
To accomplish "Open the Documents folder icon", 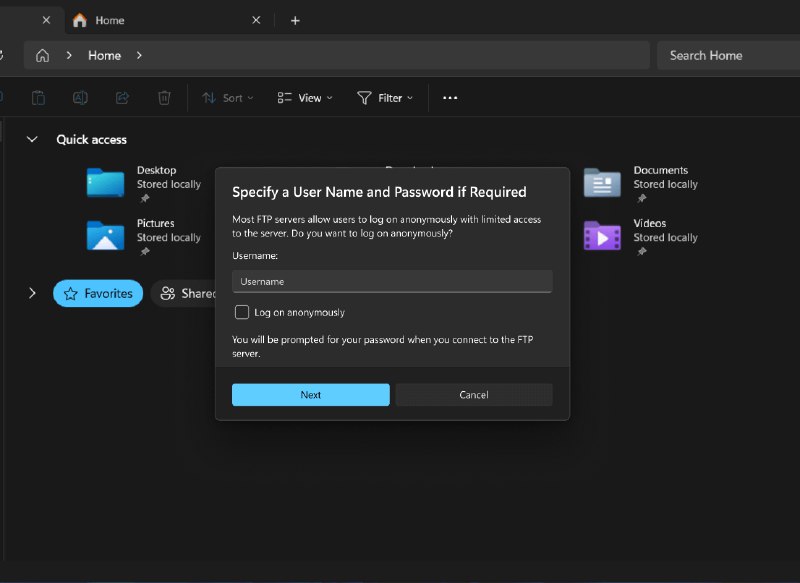I will click(x=602, y=182).
